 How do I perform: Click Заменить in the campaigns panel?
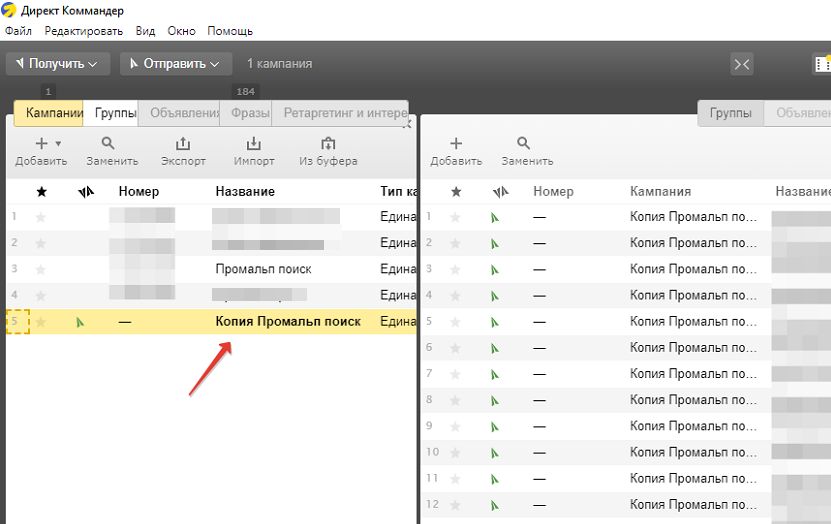pos(112,152)
